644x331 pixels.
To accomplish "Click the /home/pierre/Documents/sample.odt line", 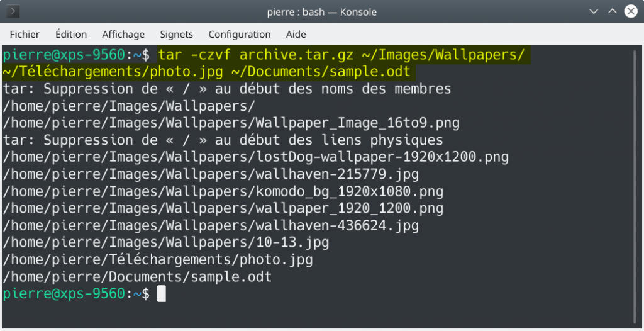I will click(137, 277).
